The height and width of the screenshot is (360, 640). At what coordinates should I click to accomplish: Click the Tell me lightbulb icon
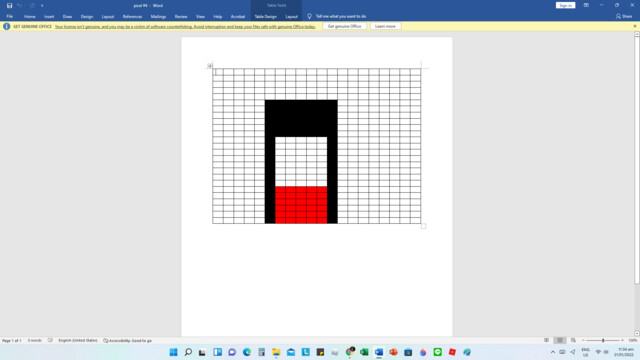309,16
